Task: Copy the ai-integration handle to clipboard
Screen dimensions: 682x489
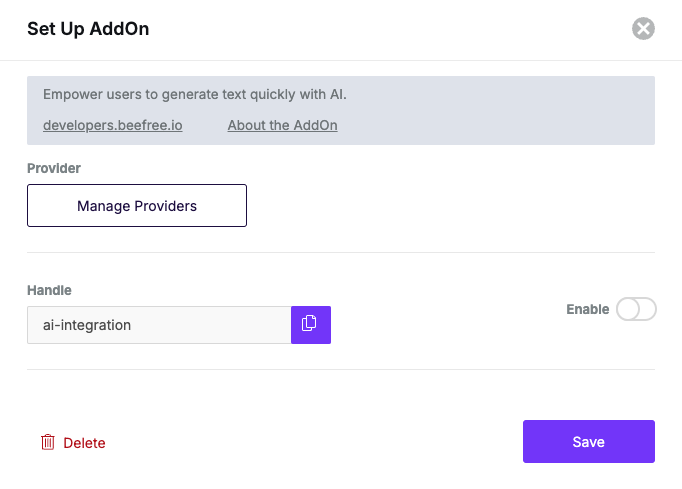Action: [310, 324]
